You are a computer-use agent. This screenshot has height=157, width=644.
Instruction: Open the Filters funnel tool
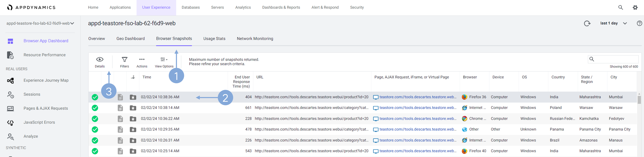tap(124, 60)
